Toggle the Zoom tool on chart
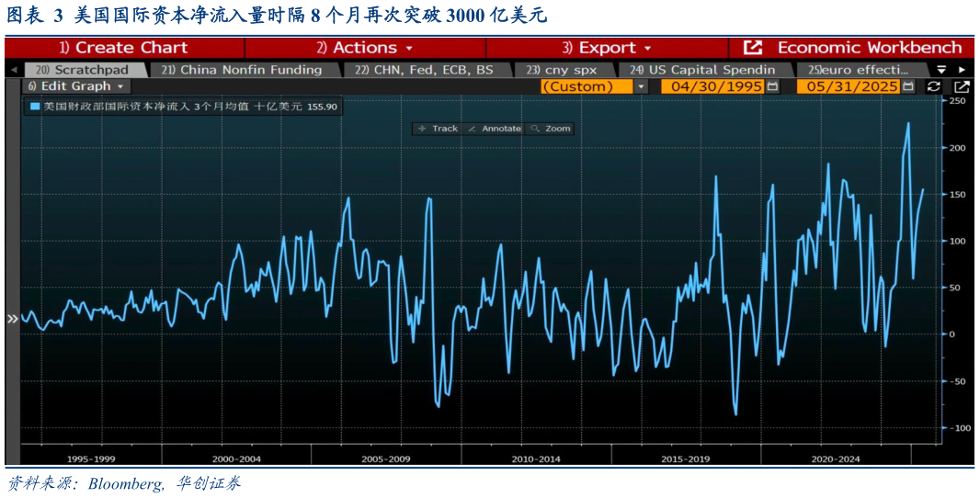The width and height of the screenshot is (980, 498). pos(552,129)
